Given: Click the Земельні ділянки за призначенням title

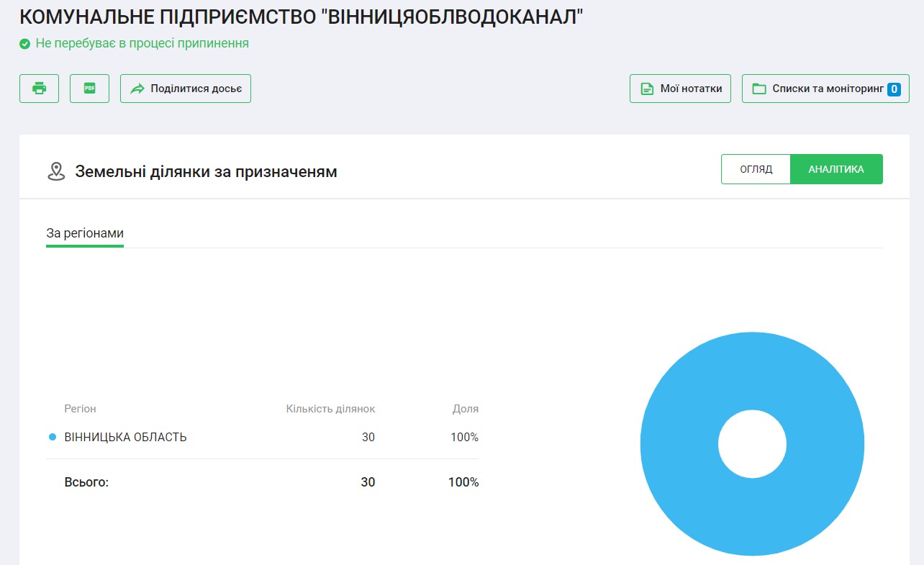Looking at the screenshot, I should [206, 172].
